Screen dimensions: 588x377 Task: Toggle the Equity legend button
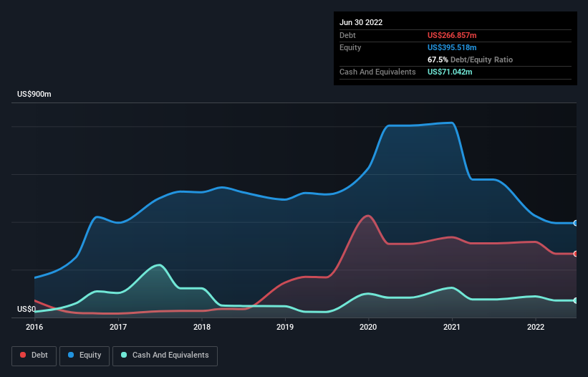click(x=85, y=355)
